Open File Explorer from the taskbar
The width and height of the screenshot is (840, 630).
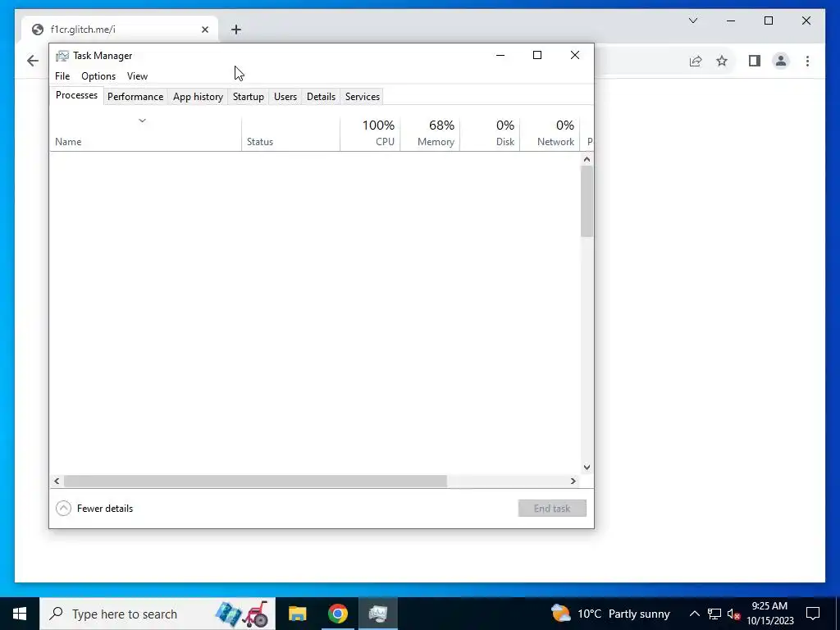click(x=297, y=614)
